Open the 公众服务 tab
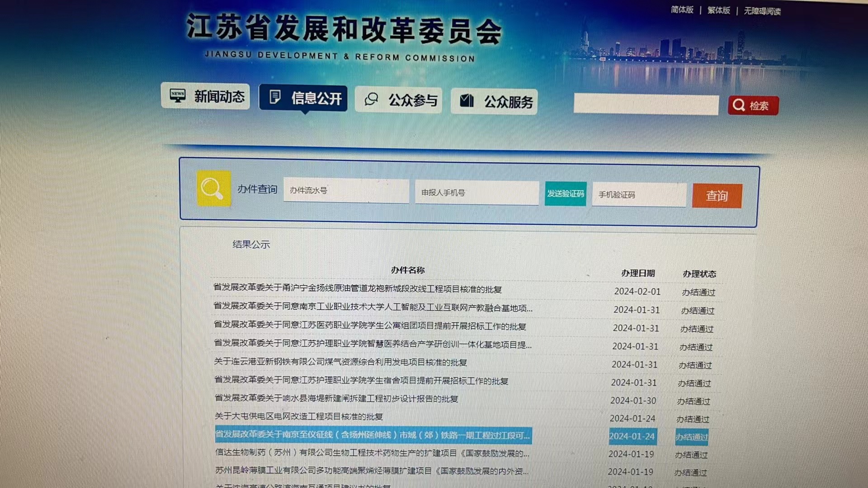This screenshot has height=488, width=868. pos(494,101)
